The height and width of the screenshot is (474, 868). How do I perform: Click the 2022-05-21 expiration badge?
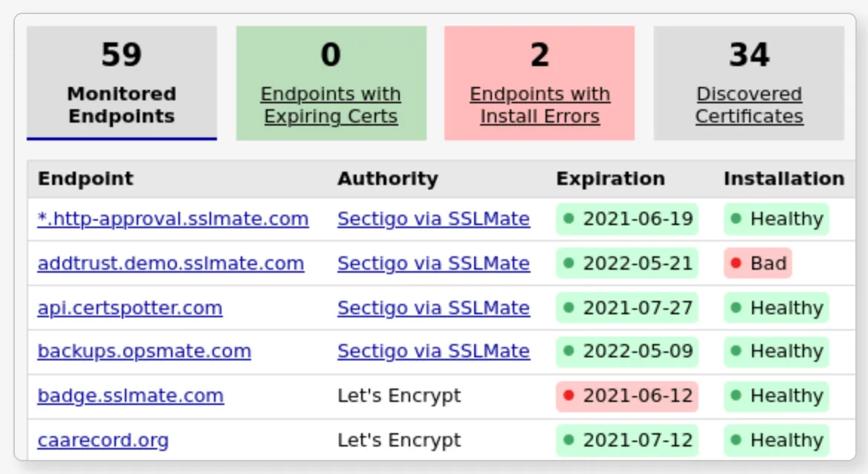pos(627,264)
